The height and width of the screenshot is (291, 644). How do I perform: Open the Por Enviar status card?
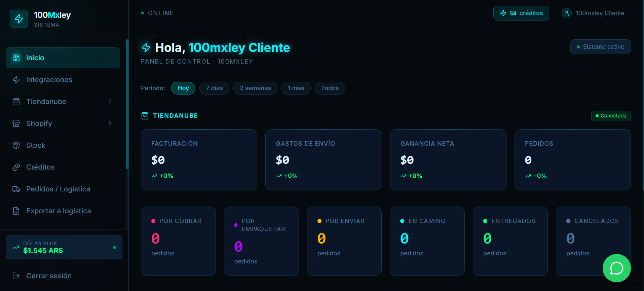pos(344,241)
